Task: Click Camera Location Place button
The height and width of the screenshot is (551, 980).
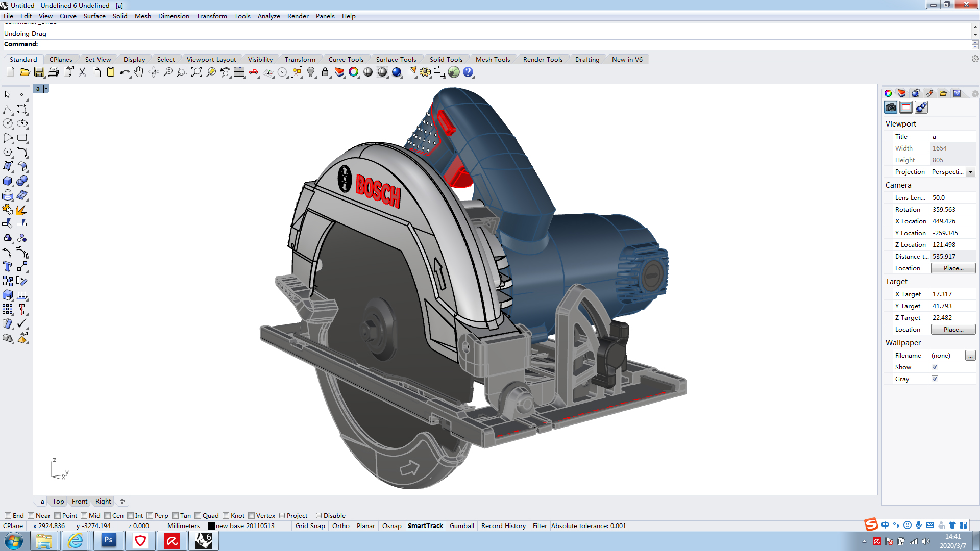Action: click(x=953, y=268)
